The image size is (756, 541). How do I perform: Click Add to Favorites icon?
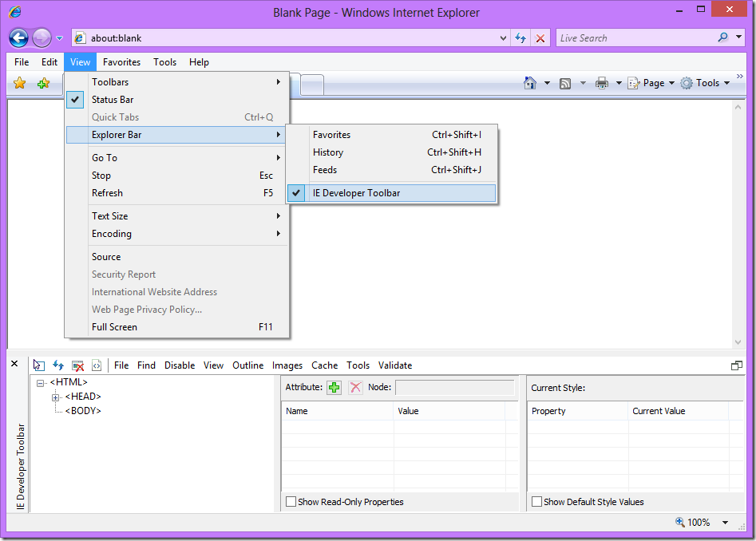[x=43, y=83]
